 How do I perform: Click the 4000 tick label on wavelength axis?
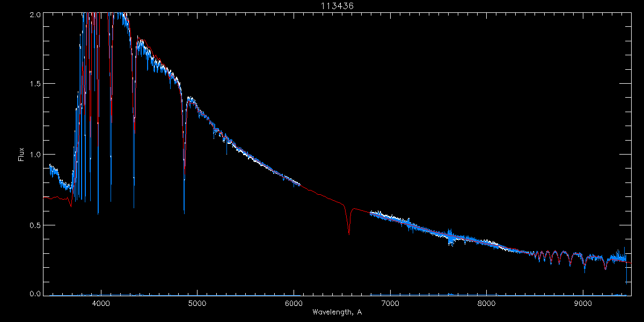[x=101, y=303]
